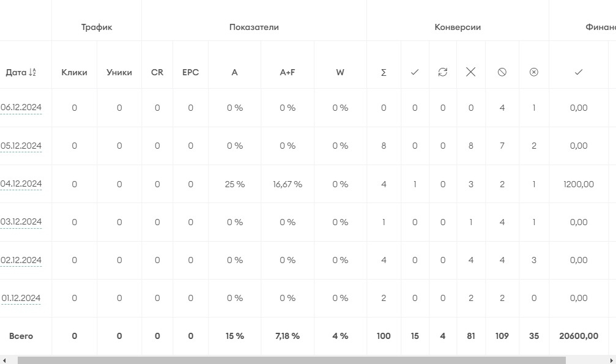Click the circled-x column icon

pos(533,72)
